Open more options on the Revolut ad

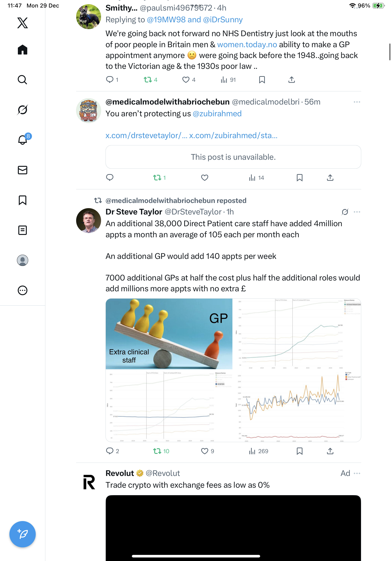[357, 473]
